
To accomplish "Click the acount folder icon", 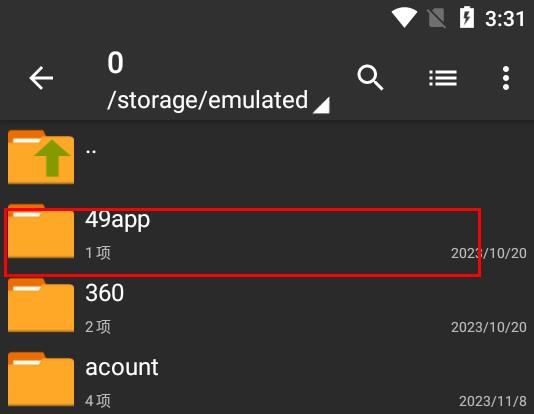I will click(41, 379).
